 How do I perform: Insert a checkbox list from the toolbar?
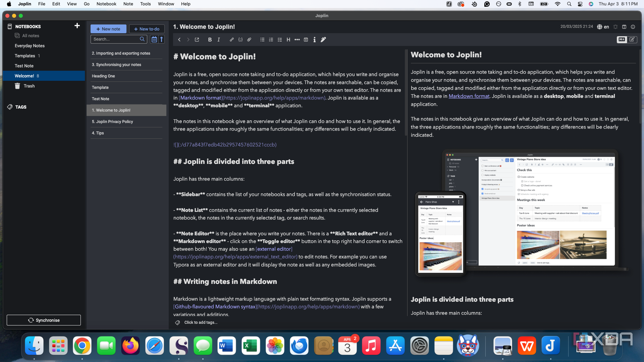coord(280,40)
